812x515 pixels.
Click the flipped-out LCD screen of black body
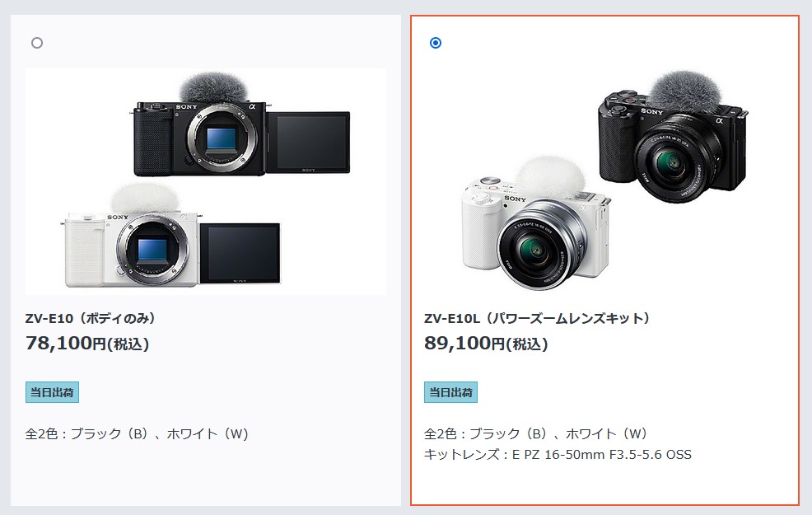tap(309, 142)
